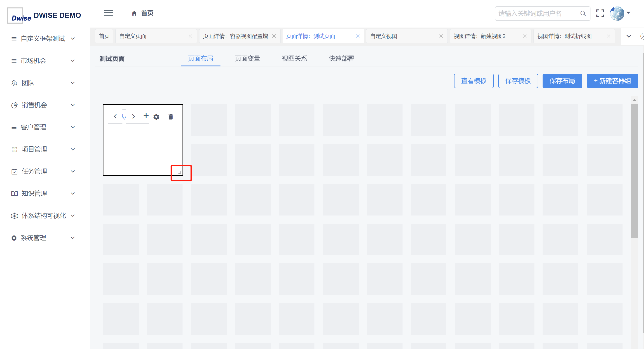Open the 自定义视图 page tab
Screen dimensions: 644x349
pyautogui.click(x=407, y=36)
